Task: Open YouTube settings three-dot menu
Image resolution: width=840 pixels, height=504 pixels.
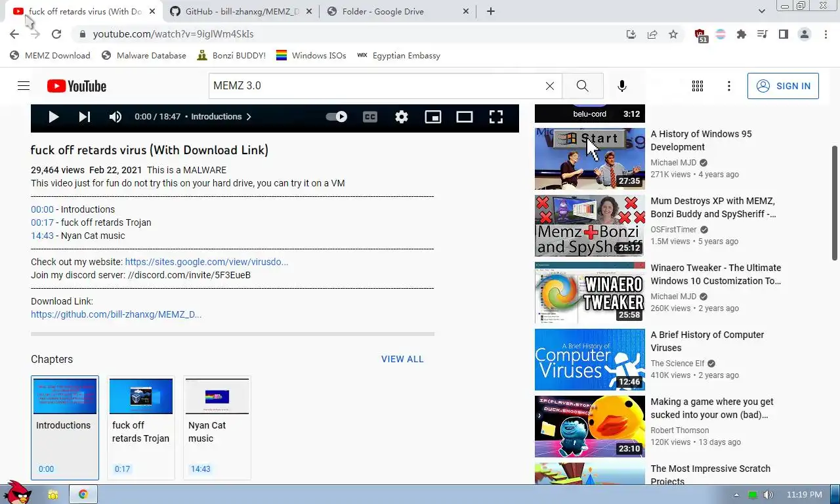Action: coord(729,86)
